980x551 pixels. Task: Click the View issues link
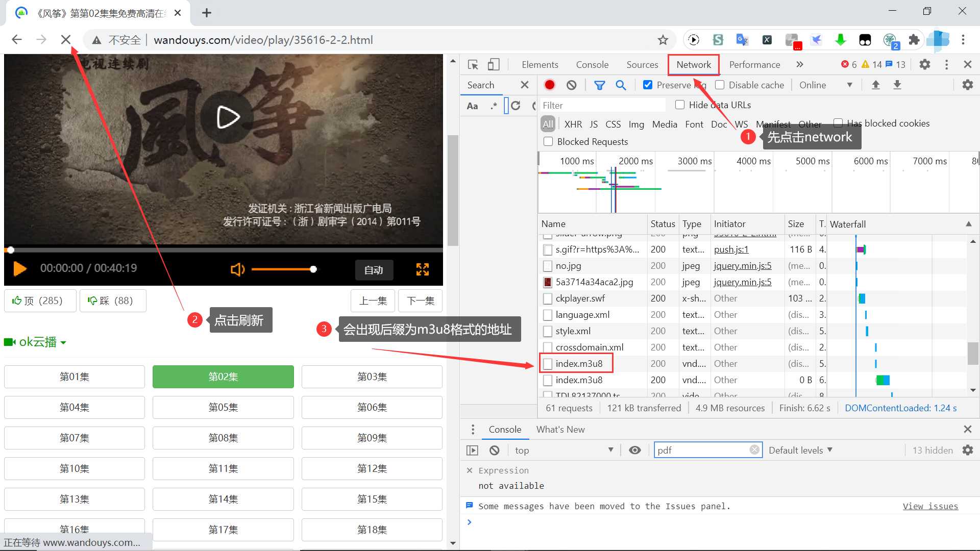coord(930,506)
